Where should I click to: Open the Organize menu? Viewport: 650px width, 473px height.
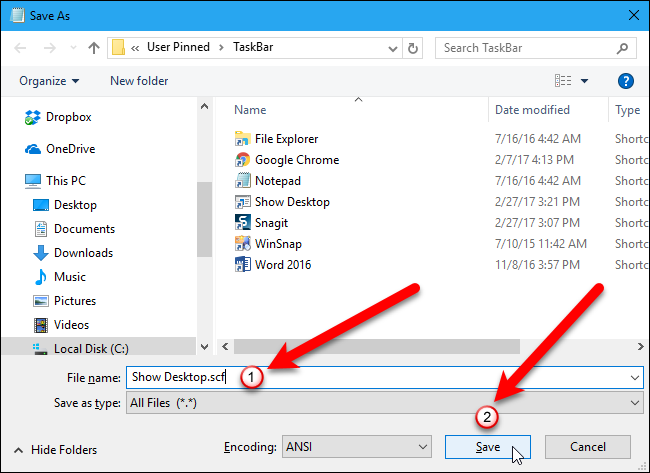point(49,81)
